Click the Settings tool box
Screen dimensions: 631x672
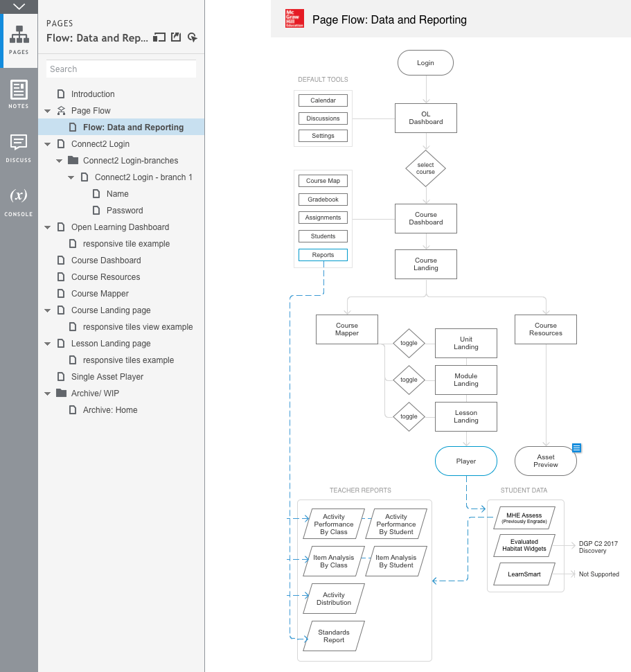(323, 135)
